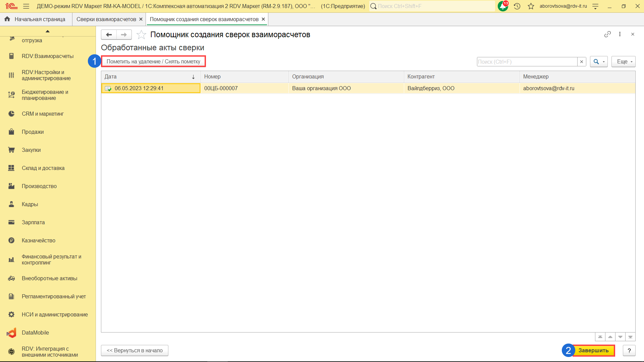Click the back navigation arrow
The height and width of the screenshot is (362, 644).
109,35
